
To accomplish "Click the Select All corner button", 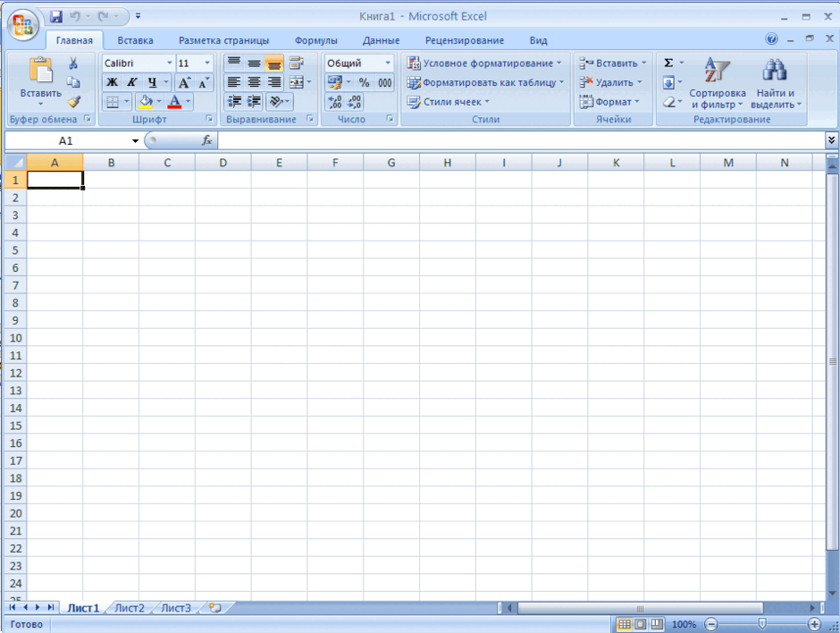I will [15, 163].
